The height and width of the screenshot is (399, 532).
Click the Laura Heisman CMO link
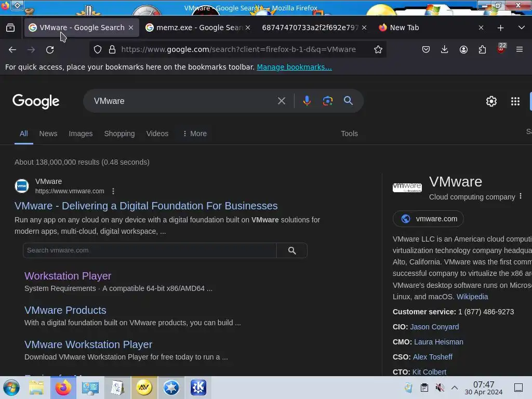[x=438, y=342]
